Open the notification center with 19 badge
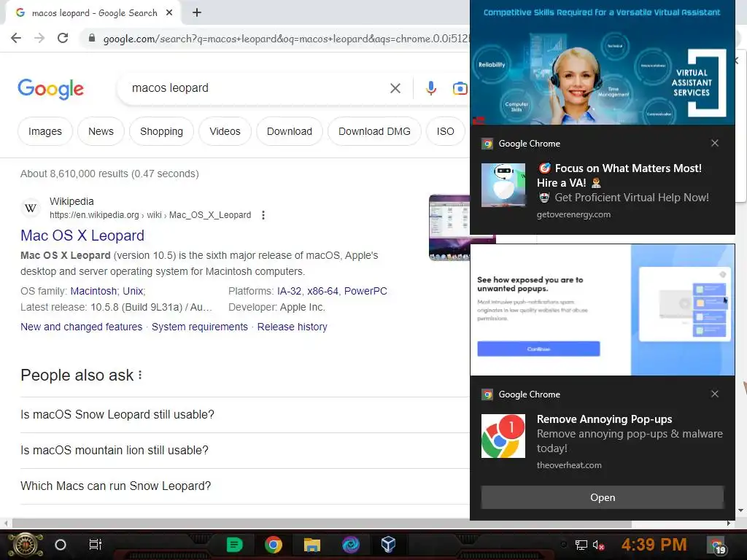747x560 pixels. click(716, 545)
